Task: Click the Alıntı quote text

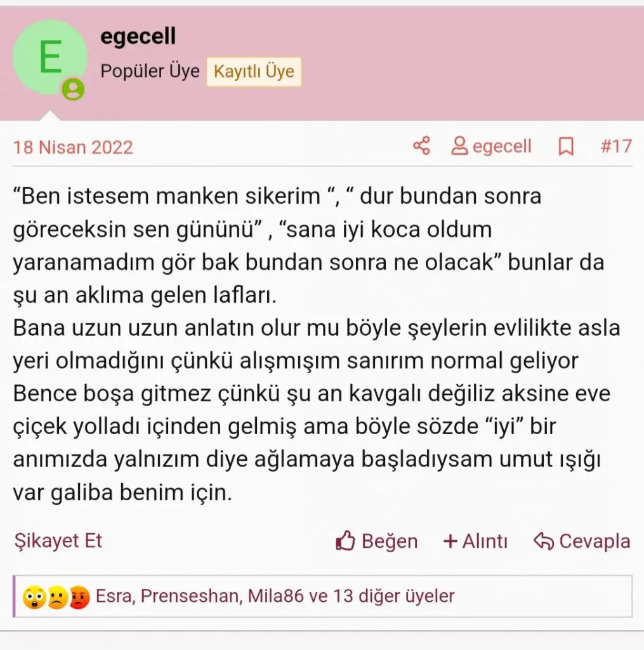Action: [x=485, y=541]
